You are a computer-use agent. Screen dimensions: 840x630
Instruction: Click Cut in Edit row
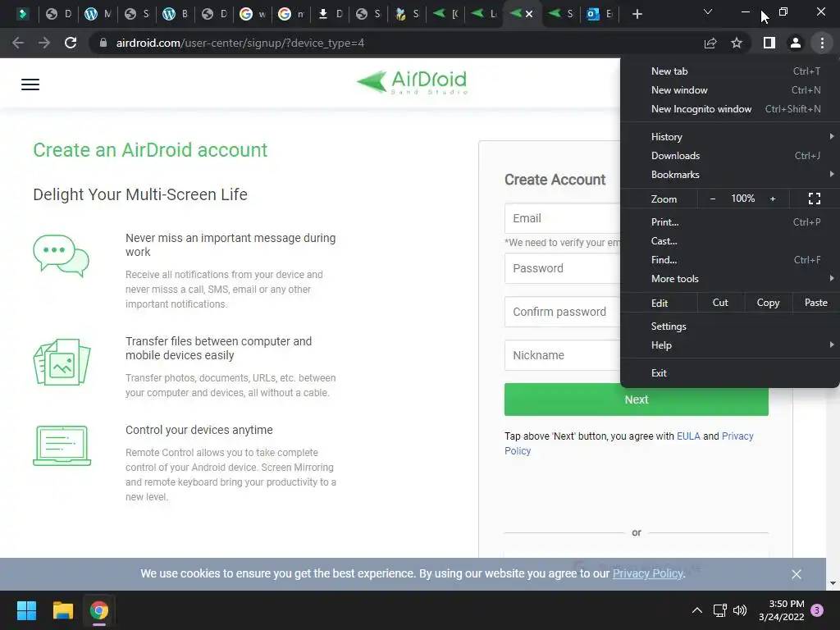click(720, 303)
